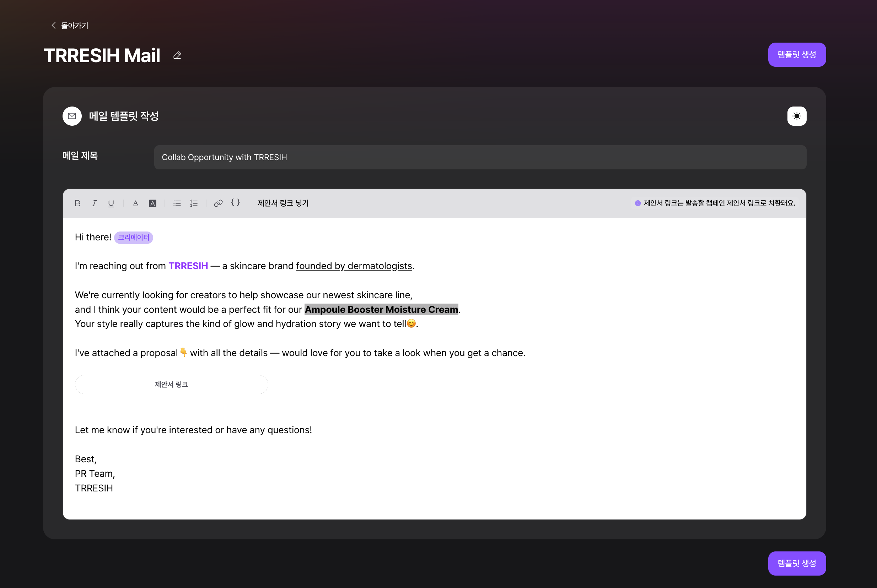Apply italic formatting from the toolbar
Screen dimensions: 877x588
click(x=94, y=203)
